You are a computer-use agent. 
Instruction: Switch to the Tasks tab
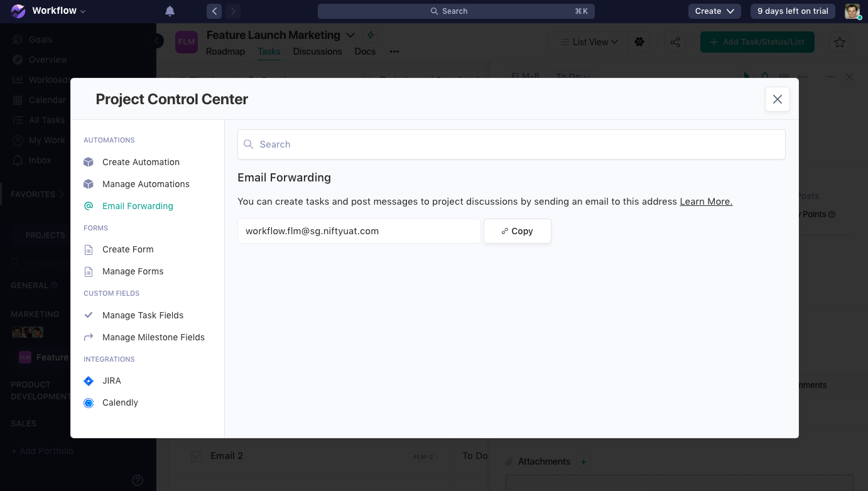click(x=269, y=51)
